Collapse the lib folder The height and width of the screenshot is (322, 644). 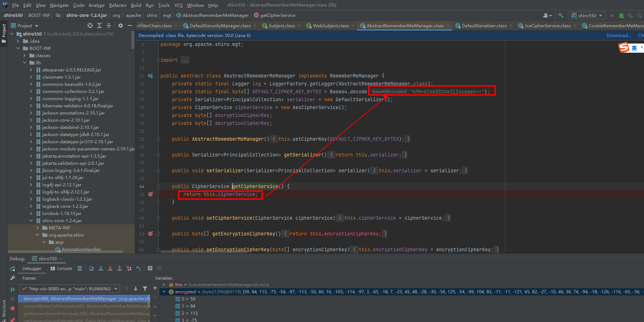click(24, 62)
